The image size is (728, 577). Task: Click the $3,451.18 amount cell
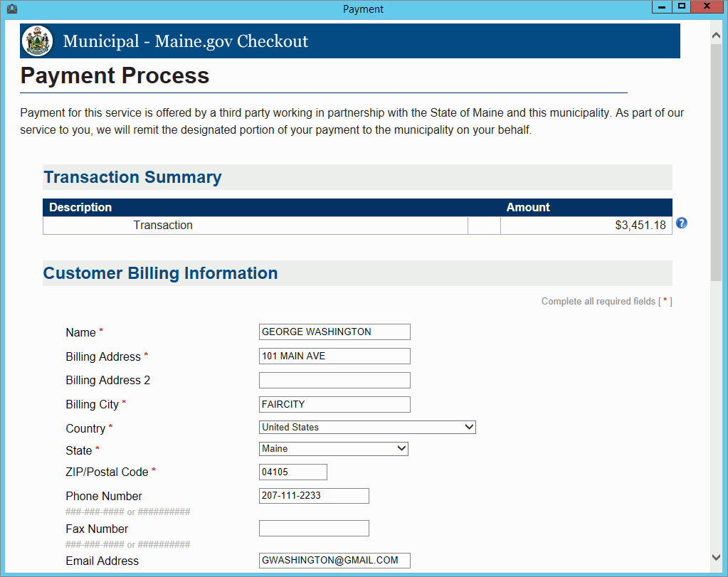pos(586,226)
